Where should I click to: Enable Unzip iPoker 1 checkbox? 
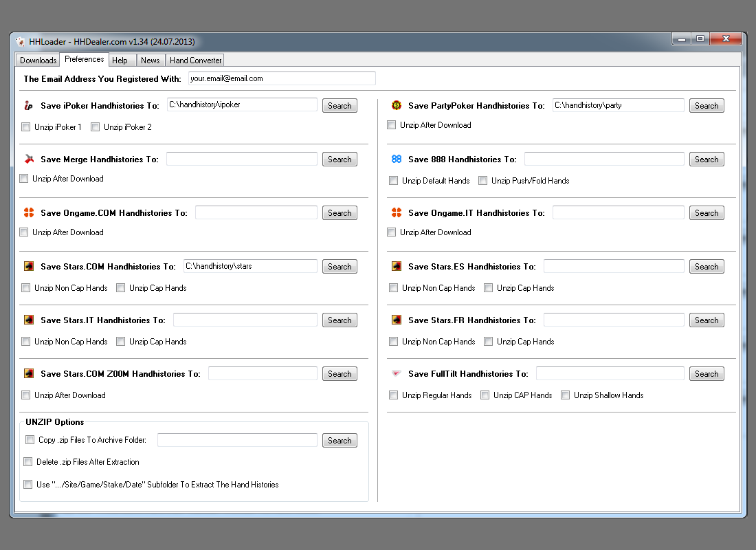click(26, 127)
